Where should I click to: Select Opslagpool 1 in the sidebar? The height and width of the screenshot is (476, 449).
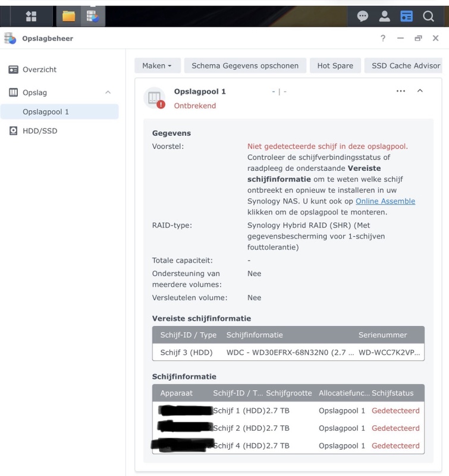pyautogui.click(x=59, y=112)
